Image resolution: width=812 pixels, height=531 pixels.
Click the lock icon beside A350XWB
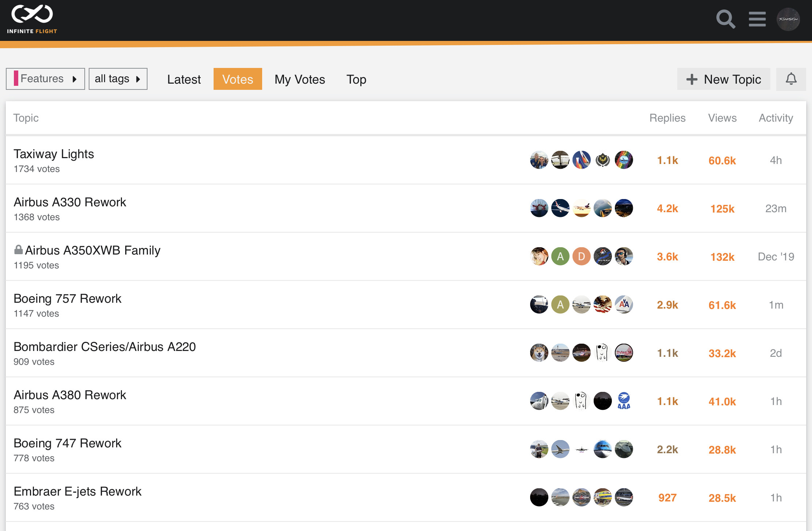(x=18, y=250)
